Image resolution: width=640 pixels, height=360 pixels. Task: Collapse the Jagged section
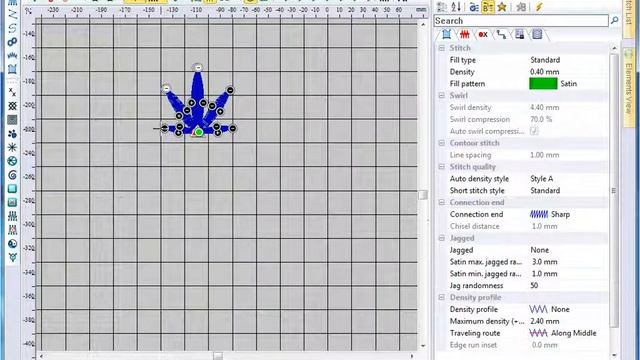click(442, 238)
